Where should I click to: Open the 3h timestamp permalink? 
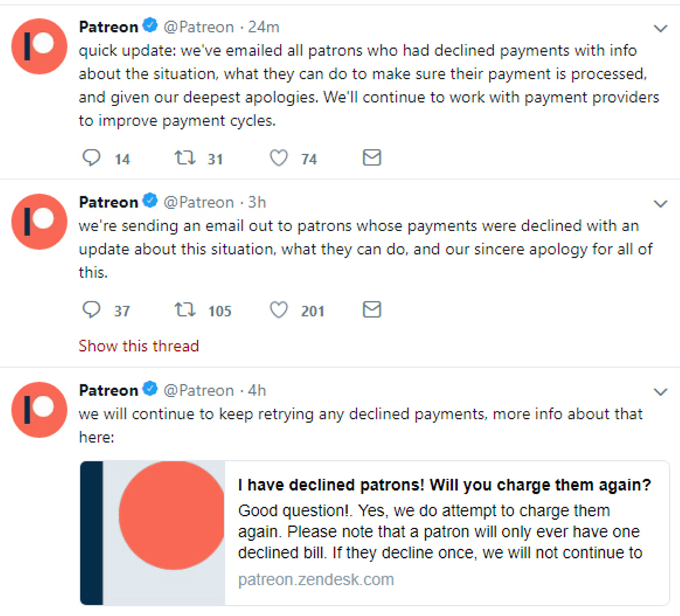click(257, 202)
